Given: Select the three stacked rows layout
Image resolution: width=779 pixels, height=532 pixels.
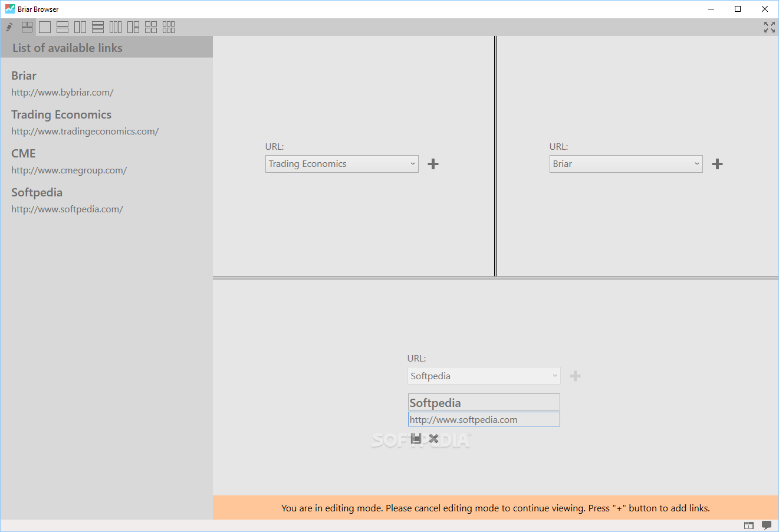Looking at the screenshot, I should 98,27.
